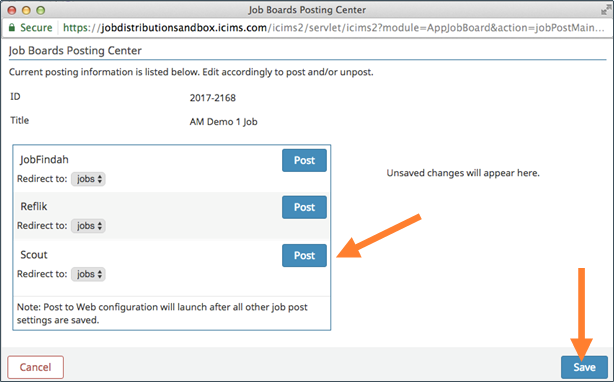Cancel the job posting changes

[36, 367]
